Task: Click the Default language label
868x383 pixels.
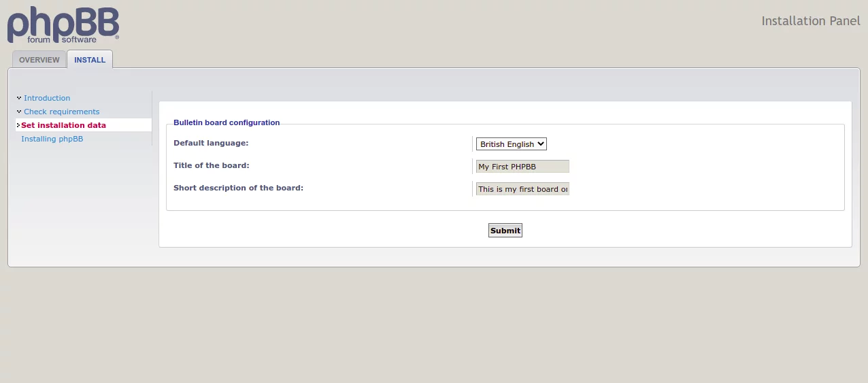Action: point(211,143)
